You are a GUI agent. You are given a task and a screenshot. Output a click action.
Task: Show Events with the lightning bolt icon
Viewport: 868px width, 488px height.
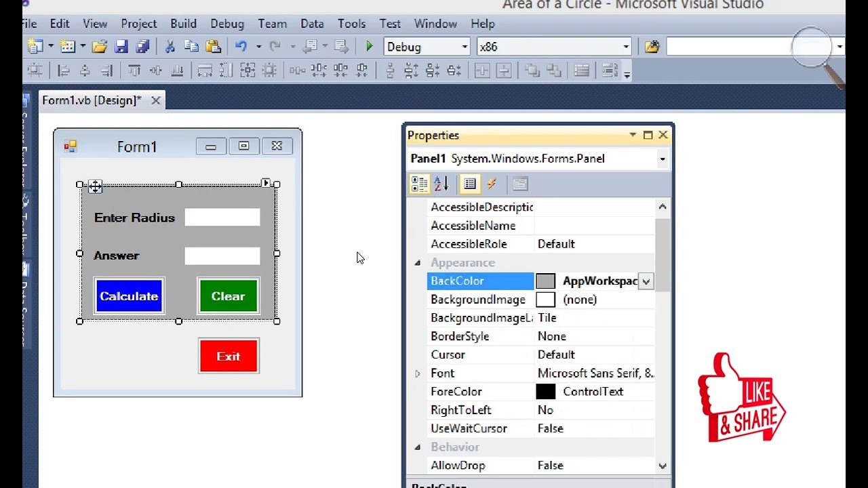(x=492, y=184)
